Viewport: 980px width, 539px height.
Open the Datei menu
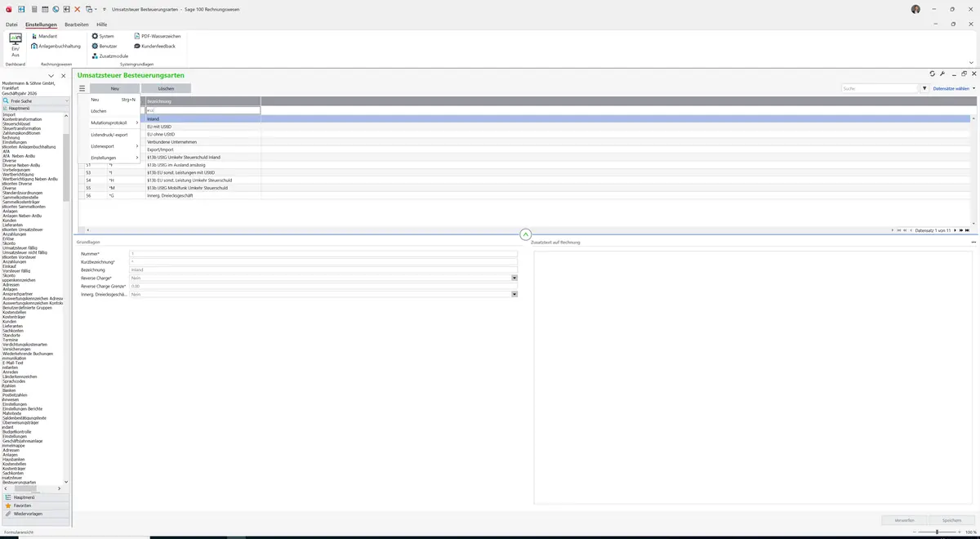pos(11,24)
